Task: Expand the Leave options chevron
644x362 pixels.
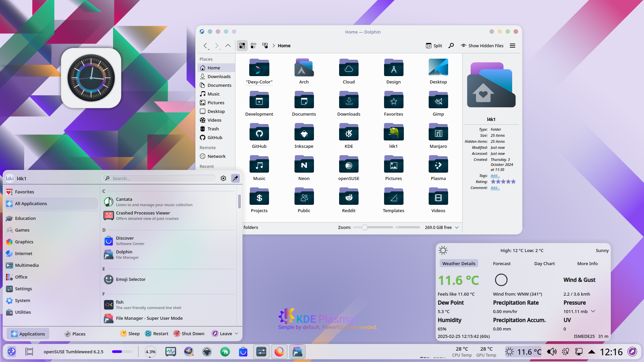Action: pyautogui.click(x=236, y=334)
